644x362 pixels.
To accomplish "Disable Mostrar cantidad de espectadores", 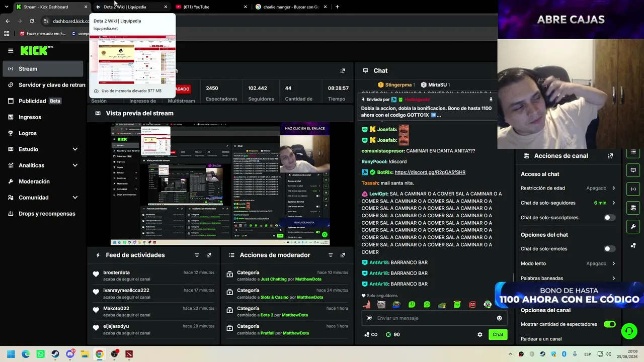I will pos(609,324).
